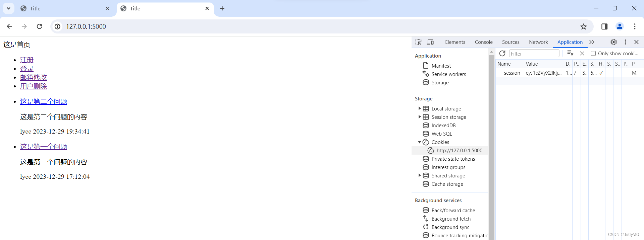The height and width of the screenshot is (240, 644).
Task: Open Chrome three-dot main menu
Action: click(635, 26)
